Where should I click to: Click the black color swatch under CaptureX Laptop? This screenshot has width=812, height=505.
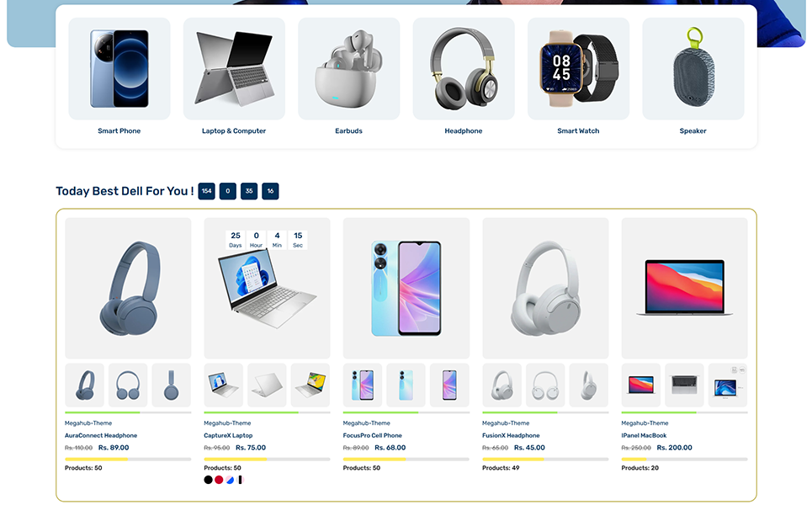click(208, 480)
